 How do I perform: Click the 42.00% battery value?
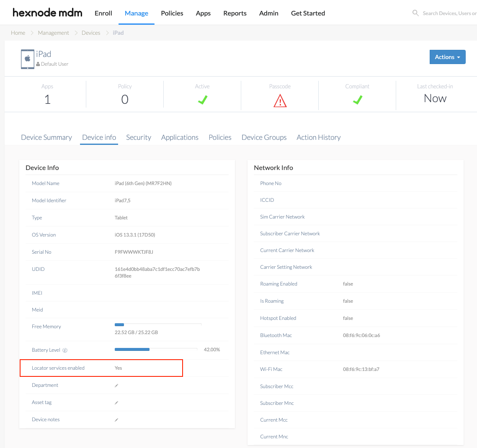pyautogui.click(x=212, y=350)
